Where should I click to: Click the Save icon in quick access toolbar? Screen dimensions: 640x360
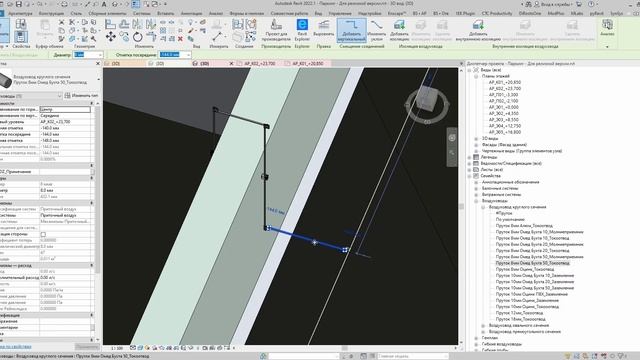pyautogui.click(x=19, y=4)
